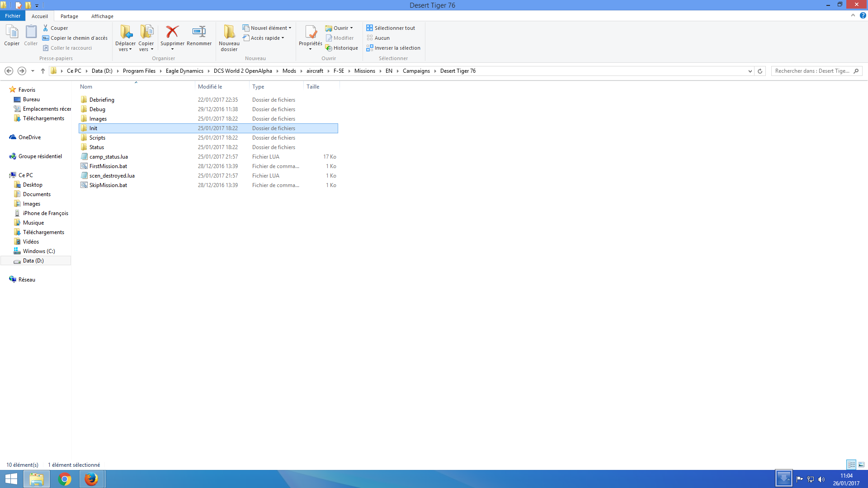The height and width of the screenshot is (488, 868).
Task: Switch to the Accueil ribbon tab
Action: (x=40, y=16)
